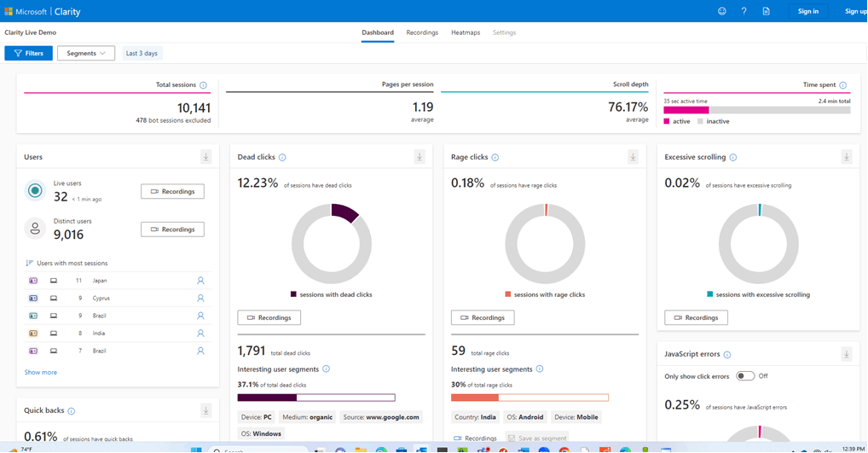The width and height of the screenshot is (868, 453).
Task: Click the blue Filters button
Action: pos(29,53)
